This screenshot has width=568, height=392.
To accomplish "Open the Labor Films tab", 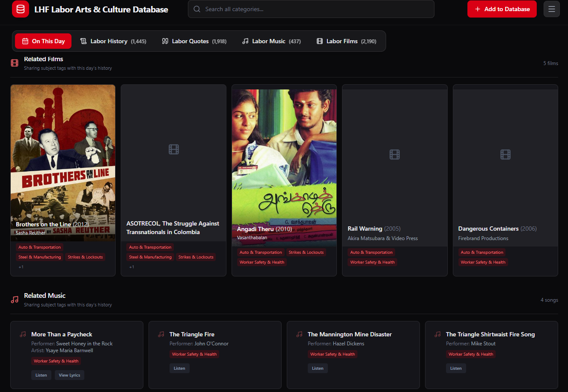I will coord(346,41).
